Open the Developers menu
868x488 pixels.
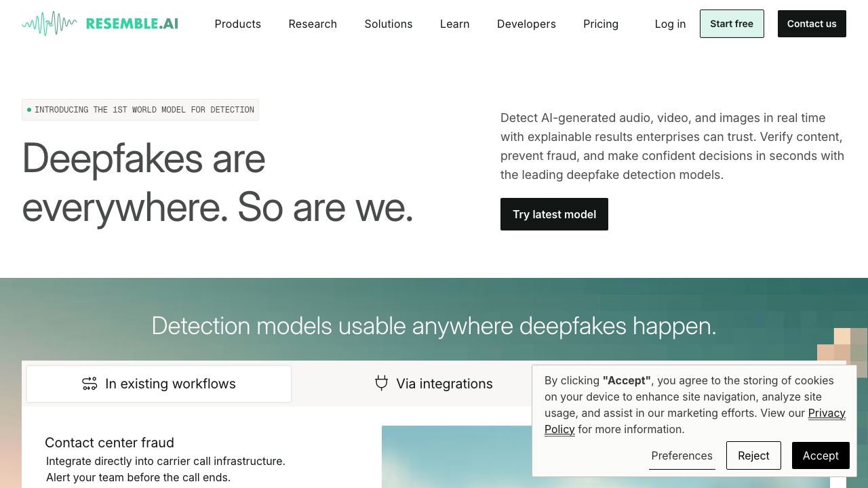(x=526, y=24)
